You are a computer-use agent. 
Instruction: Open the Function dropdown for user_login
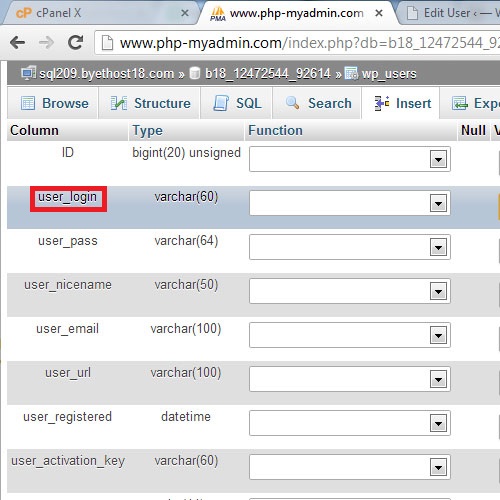[350, 203]
